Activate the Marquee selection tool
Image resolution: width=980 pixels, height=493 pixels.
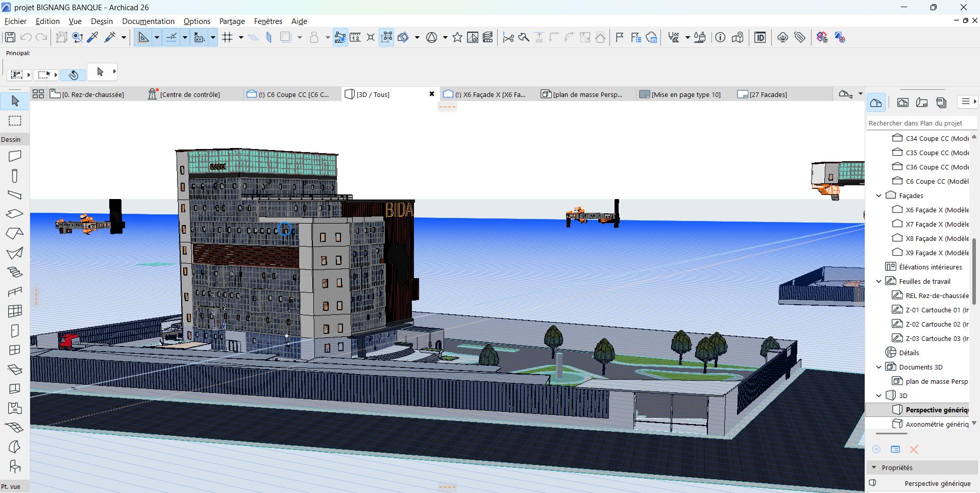point(15,120)
